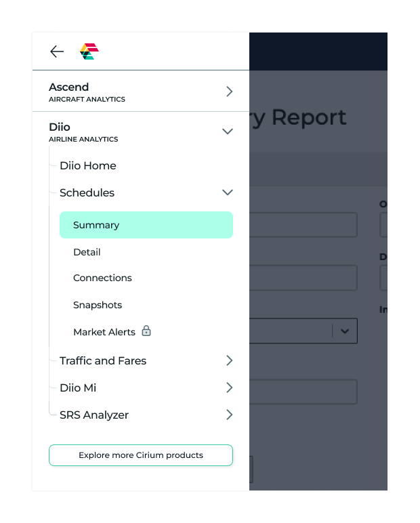The width and height of the screenshot is (420, 523).
Task: Expand the Diio Mi chevron
Action: pos(229,388)
